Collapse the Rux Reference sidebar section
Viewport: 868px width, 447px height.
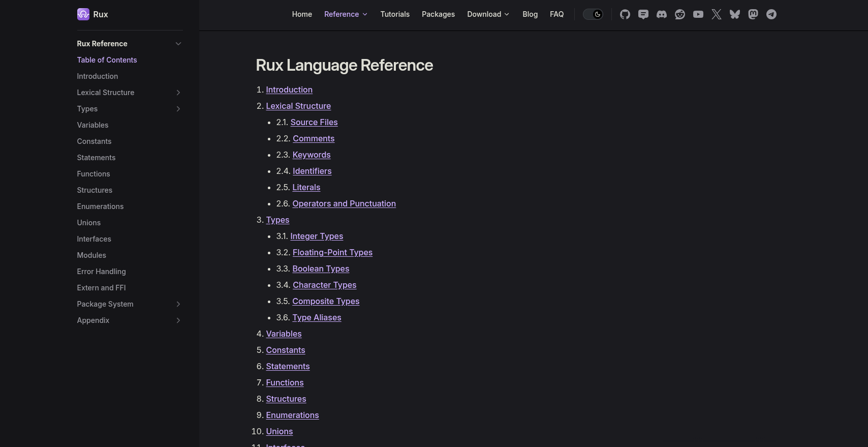178,44
